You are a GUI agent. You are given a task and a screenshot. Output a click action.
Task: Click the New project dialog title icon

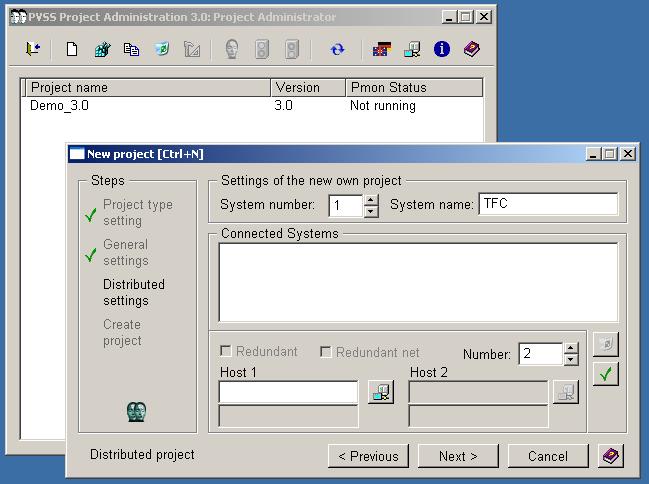point(77,154)
